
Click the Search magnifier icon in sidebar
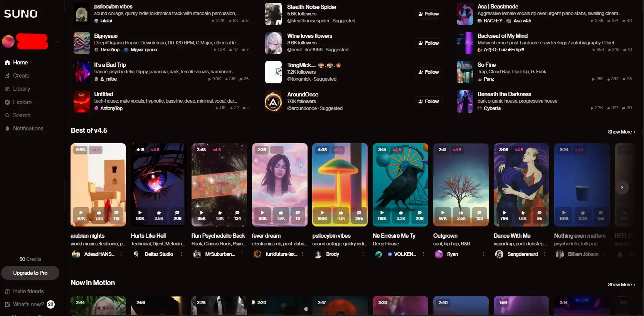[7, 115]
